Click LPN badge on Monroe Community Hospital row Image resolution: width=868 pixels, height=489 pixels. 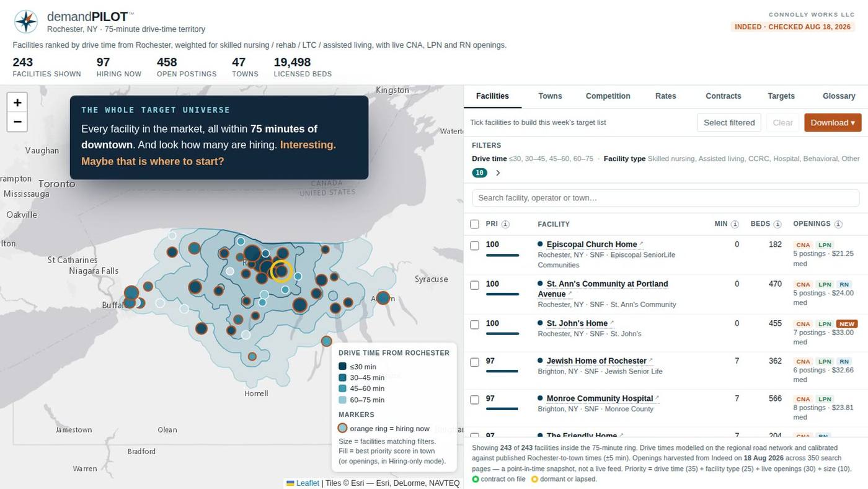824,399
